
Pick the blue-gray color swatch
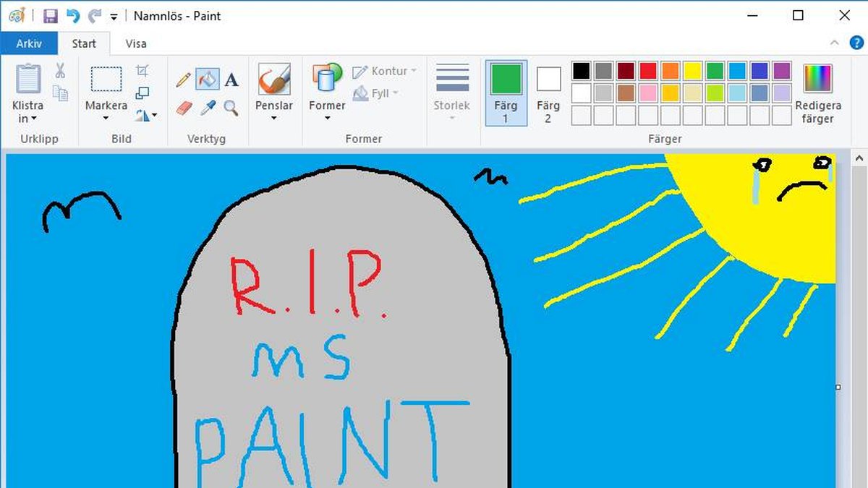[x=759, y=93]
